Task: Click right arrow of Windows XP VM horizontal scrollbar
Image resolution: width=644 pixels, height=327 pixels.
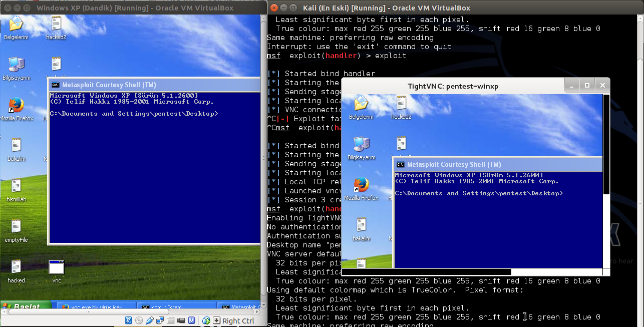Action: point(256,311)
